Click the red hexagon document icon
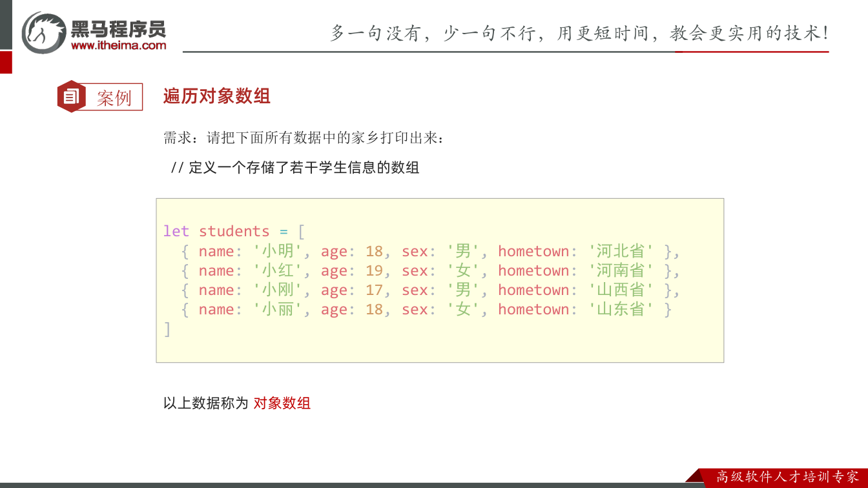The image size is (868, 488). click(71, 97)
